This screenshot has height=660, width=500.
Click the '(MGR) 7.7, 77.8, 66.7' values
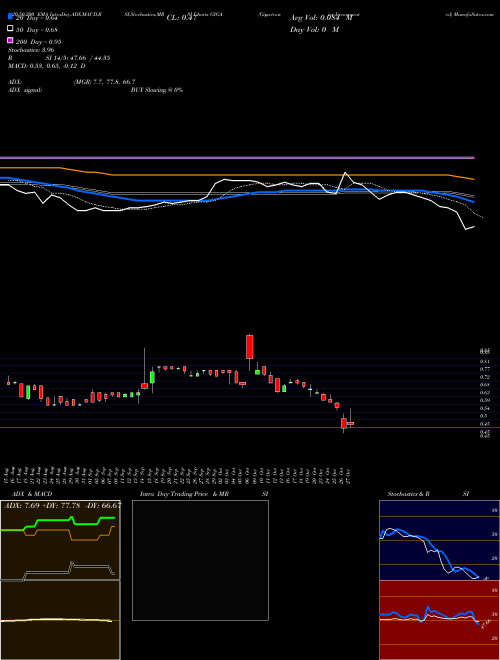coord(104,82)
